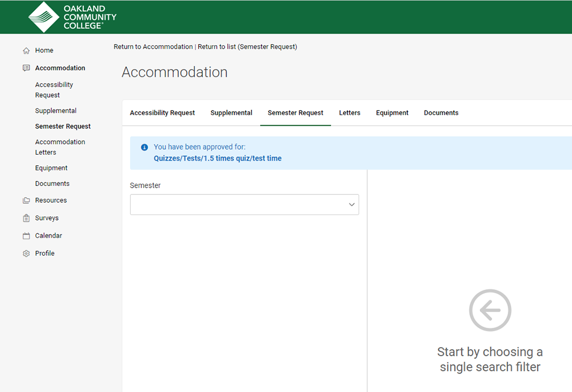Open Resources in the sidebar
Image resolution: width=572 pixels, height=392 pixels.
tap(51, 200)
